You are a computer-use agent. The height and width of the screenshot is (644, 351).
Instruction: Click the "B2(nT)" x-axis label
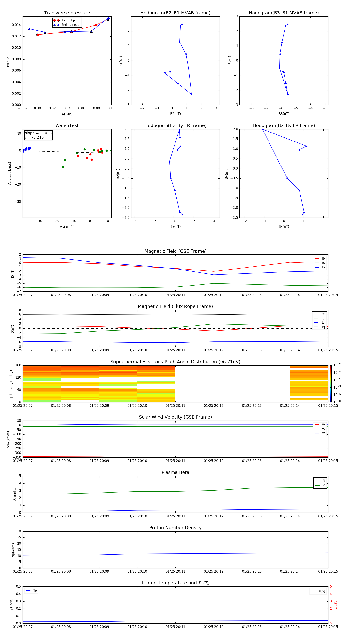175,114
